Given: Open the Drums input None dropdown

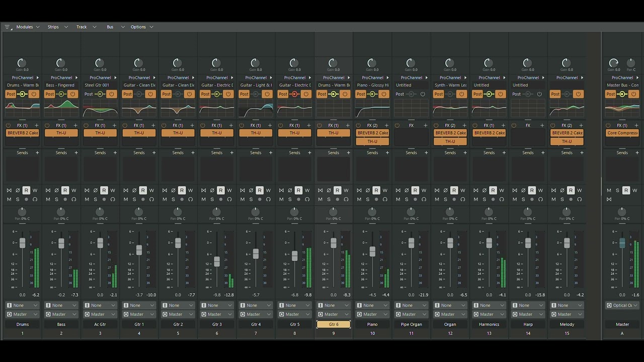Looking at the screenshot, I should tap(23, 305).
